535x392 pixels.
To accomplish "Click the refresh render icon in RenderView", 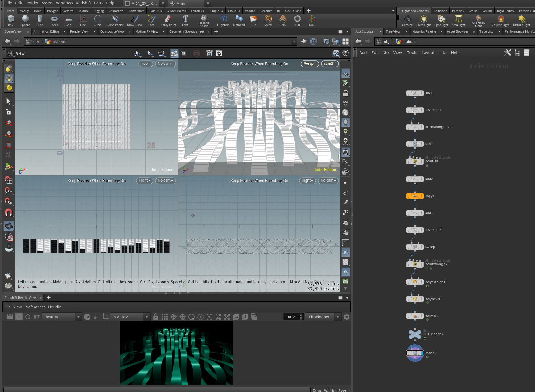I will 28,317.
